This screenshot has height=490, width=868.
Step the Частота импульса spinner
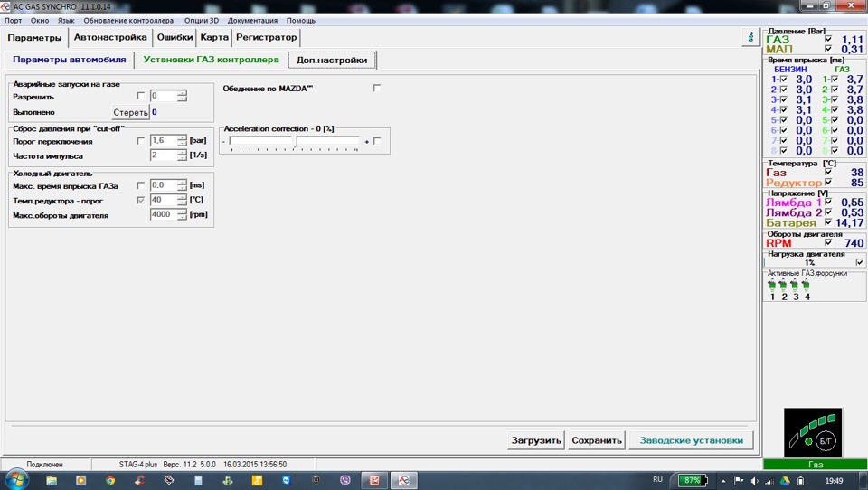point(182,155)
